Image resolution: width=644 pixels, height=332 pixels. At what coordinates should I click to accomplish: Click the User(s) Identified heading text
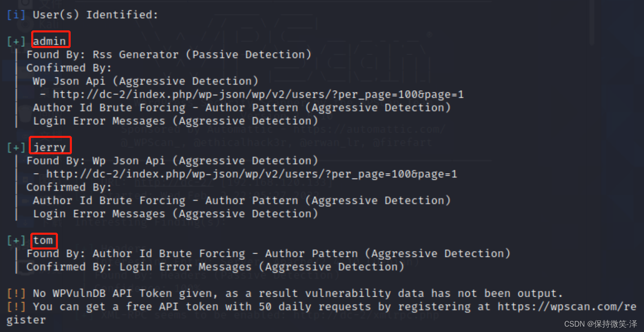click(95, 15)
